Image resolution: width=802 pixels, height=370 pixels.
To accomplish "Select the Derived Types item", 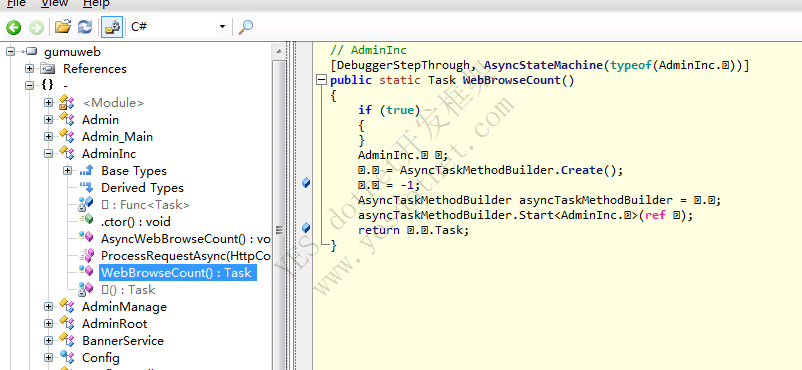I will pyautogui.click(x=142, y=188).
